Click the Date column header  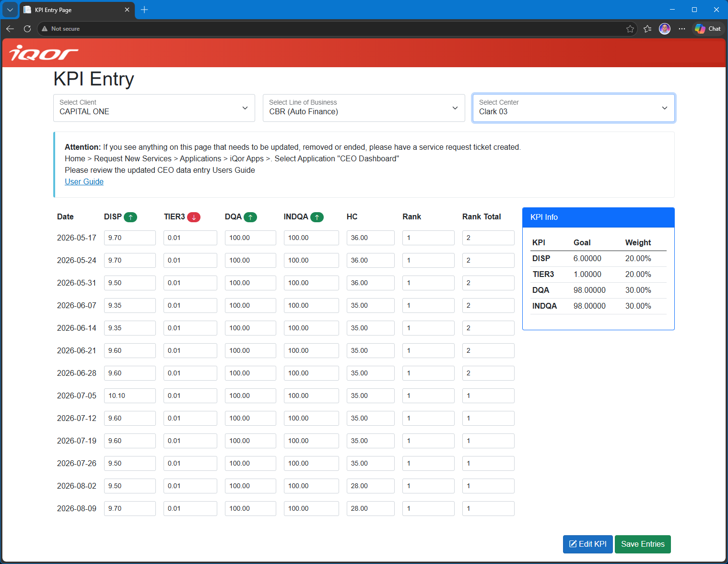click(65, 216)
